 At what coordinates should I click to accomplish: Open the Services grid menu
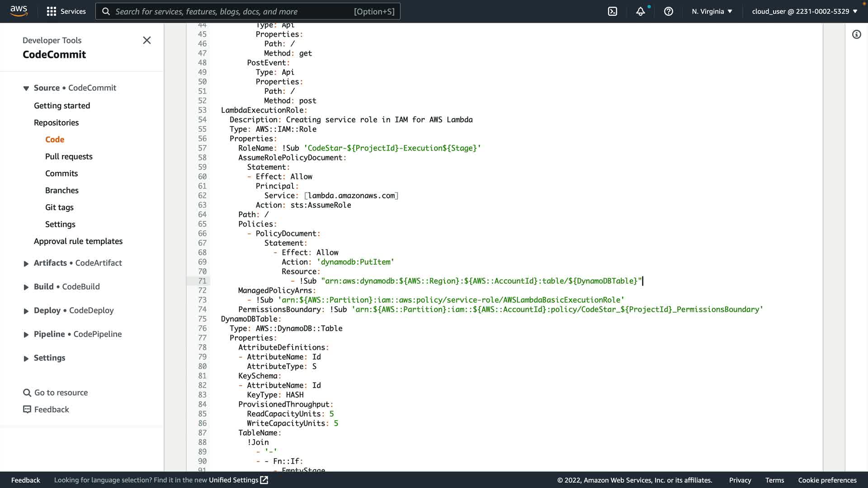pyautogui.click(x=52, y=11)
